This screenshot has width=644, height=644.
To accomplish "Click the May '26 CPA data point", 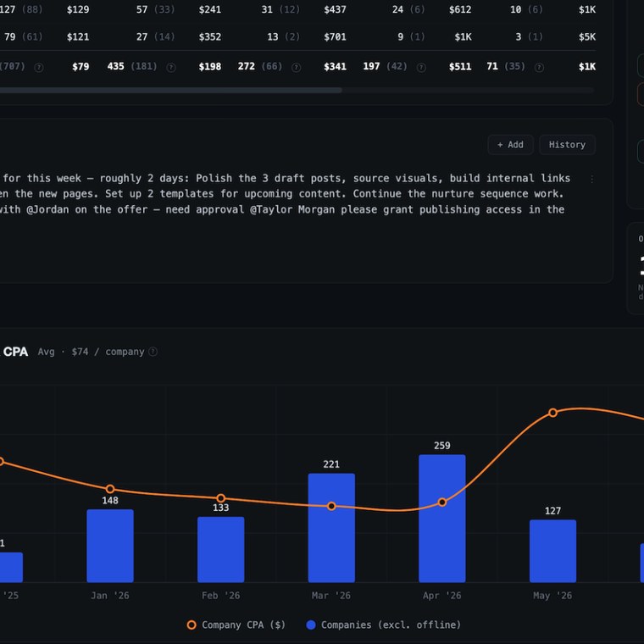I will (x=552, y=413).
